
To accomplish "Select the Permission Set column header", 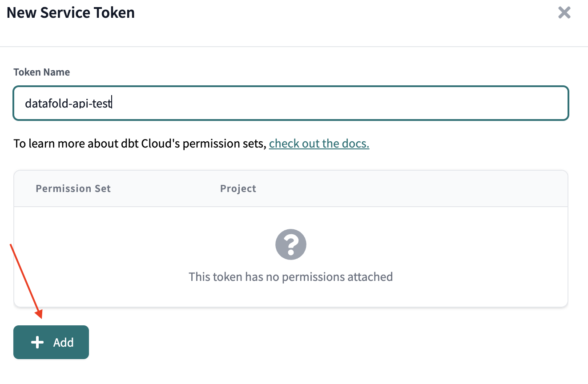I will [73, 188].
